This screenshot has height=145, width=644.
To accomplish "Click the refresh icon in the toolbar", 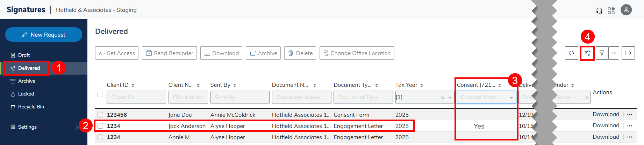I will [571, 53].
